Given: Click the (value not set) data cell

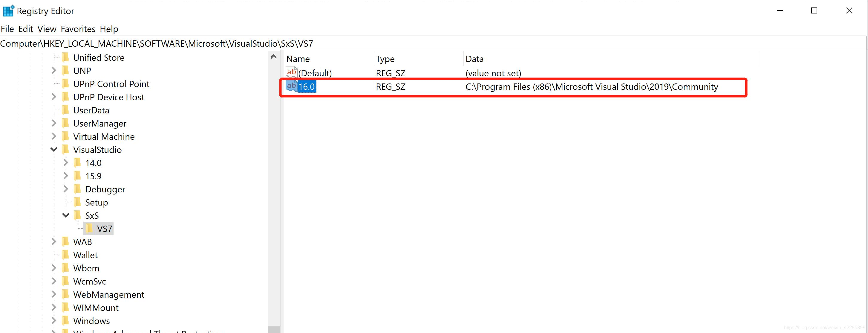Looking at the screenshot, I should tap(493, 73).
